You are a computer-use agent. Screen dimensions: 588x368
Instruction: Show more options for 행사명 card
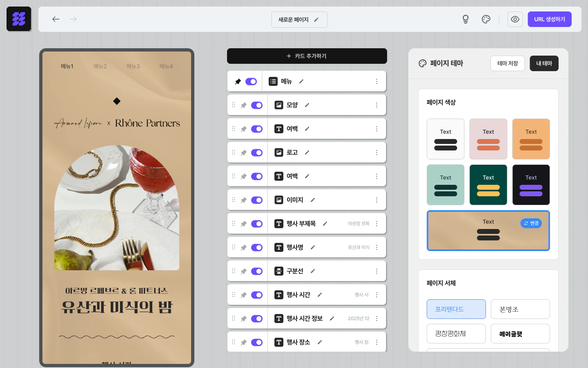click(376, 247)
